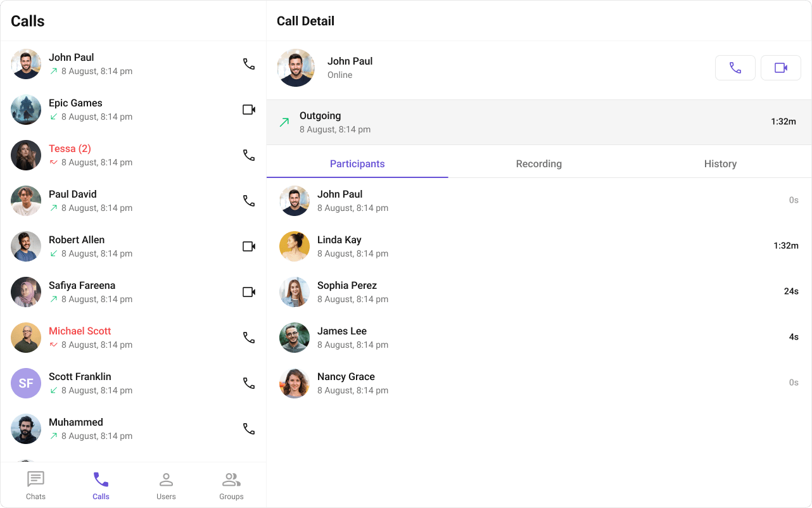Open the Chats navigation tab
Viewport: 812px width, 508px height.
[35, 485]
